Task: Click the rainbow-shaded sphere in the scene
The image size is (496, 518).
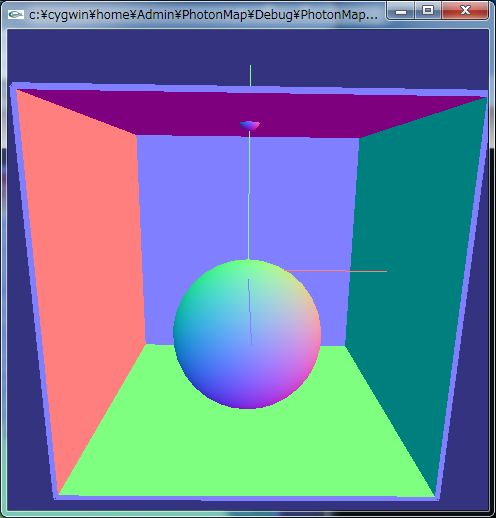Action: tap(247, 334)
